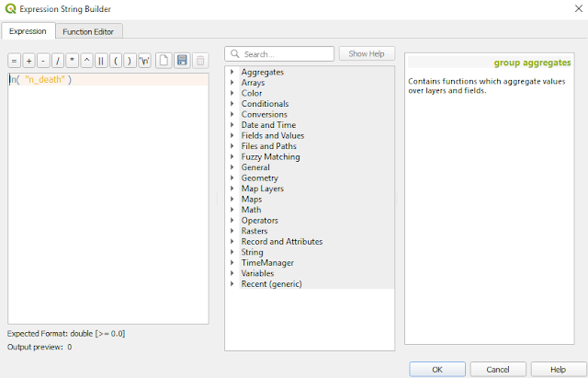This screenshot has height=378, width=588.
Task: Click into the function Search field
Action: click(x=279, y=54)
